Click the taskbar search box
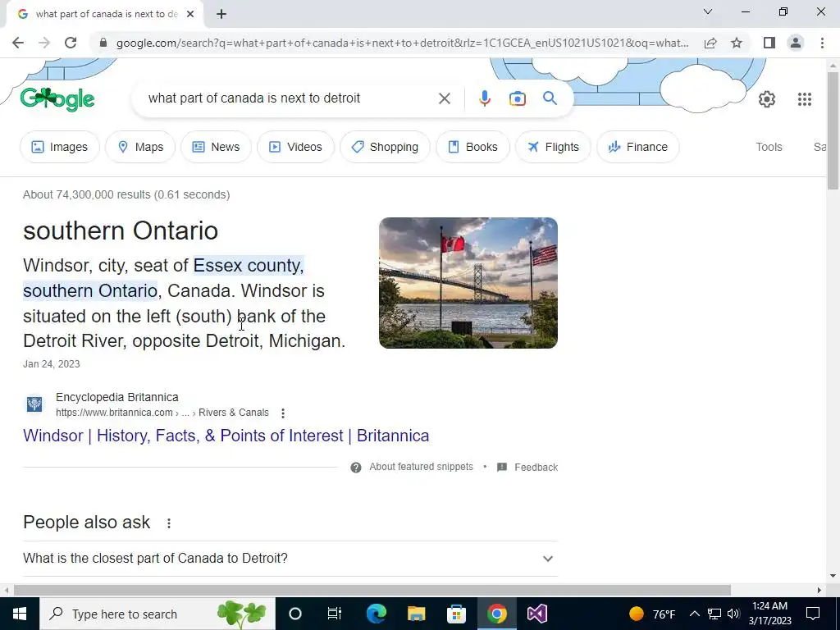 (157, 614)
